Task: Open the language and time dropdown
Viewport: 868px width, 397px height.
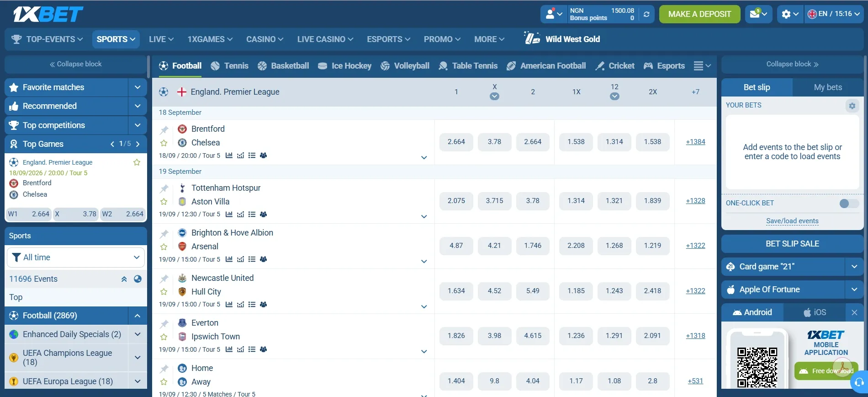Action: [834, 14]
